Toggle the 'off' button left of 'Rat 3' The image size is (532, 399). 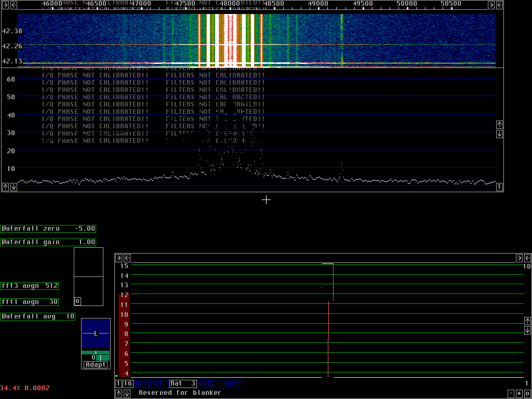click(159, 384)
